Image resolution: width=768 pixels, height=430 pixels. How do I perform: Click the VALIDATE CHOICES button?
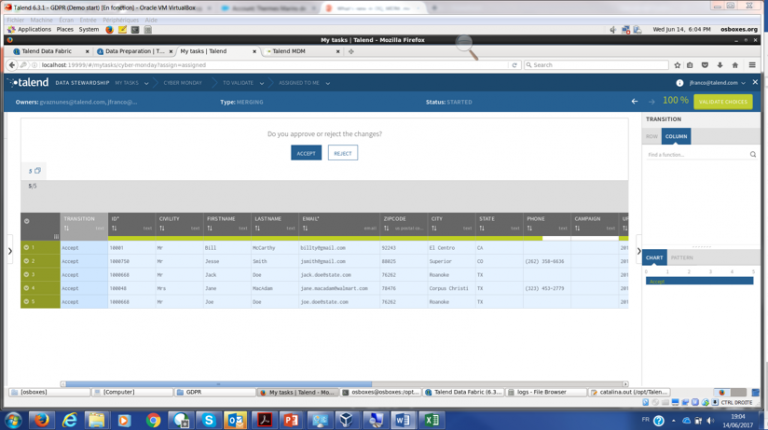(723, 102)
